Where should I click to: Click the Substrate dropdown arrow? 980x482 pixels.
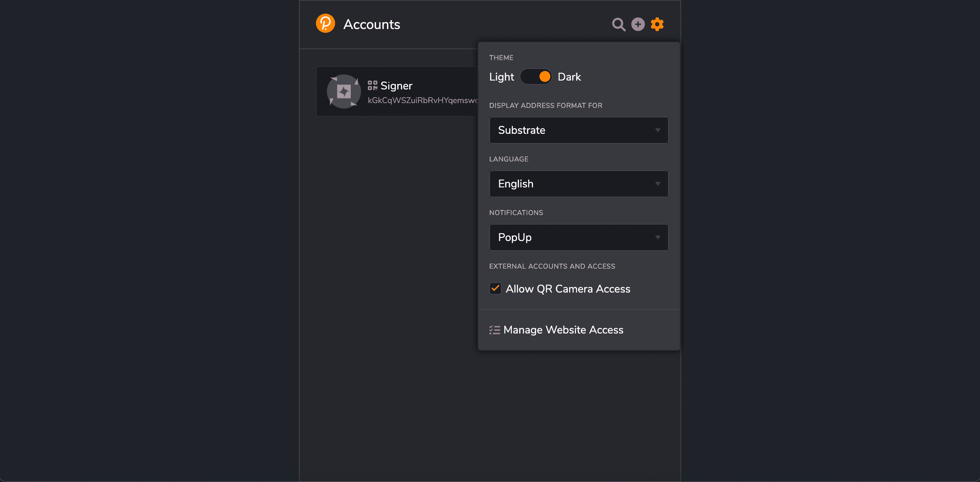tap(658, 130)
